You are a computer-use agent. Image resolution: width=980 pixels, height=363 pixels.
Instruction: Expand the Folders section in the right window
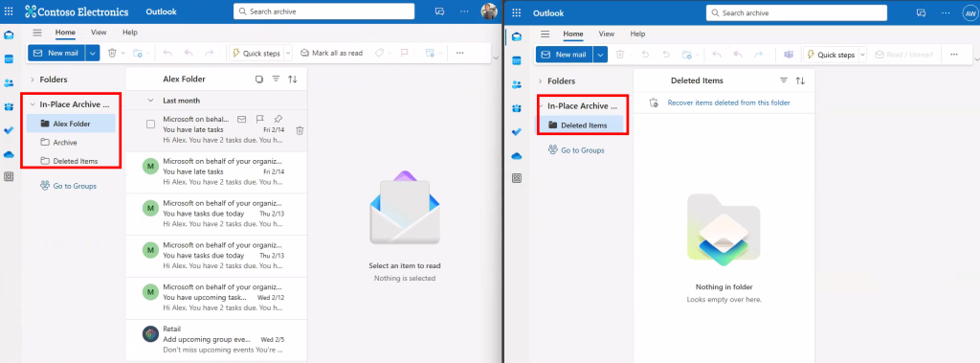540,81
